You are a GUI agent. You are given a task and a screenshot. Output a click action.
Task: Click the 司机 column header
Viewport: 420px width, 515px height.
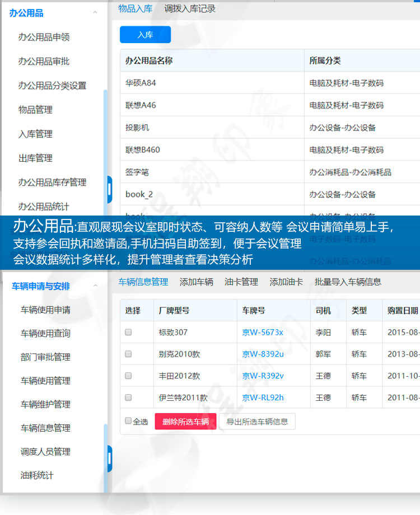[x=328, y=310]
